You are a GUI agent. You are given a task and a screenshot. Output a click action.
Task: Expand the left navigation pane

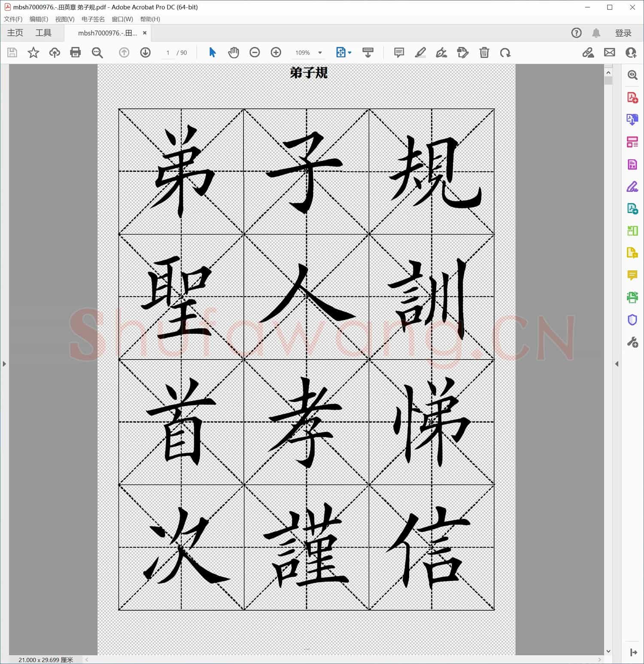coord(4,364)
